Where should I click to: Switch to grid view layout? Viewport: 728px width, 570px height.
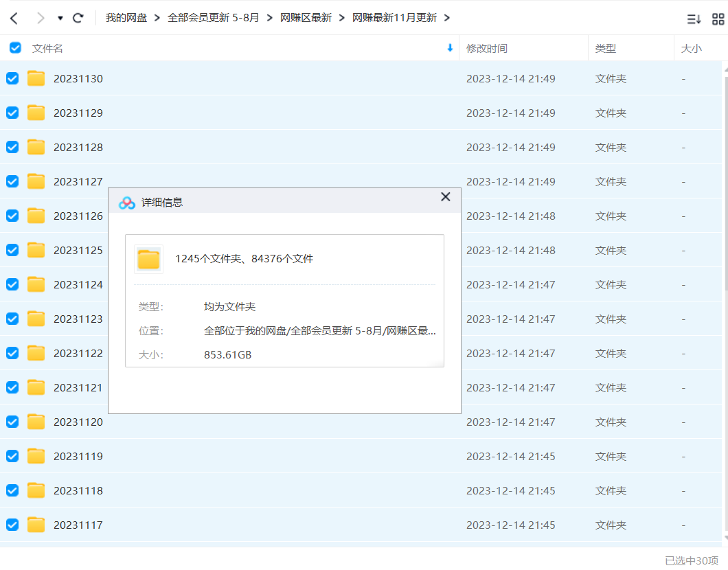718,19
